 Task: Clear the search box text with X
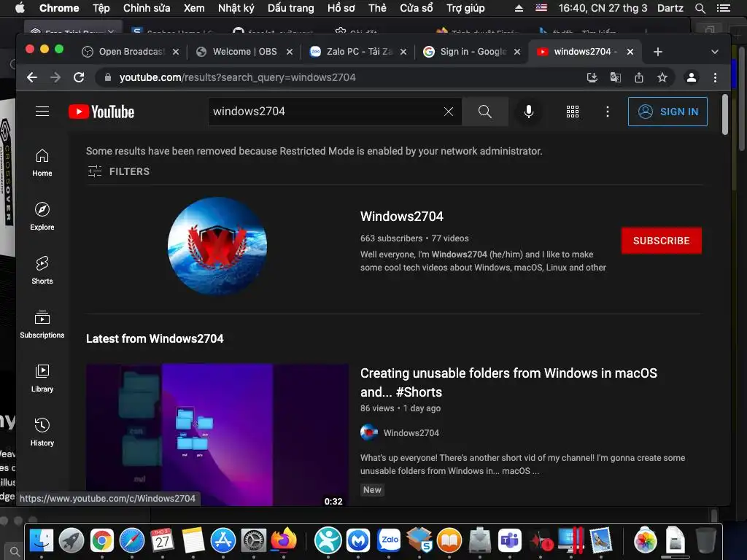[x=449, y=112]
